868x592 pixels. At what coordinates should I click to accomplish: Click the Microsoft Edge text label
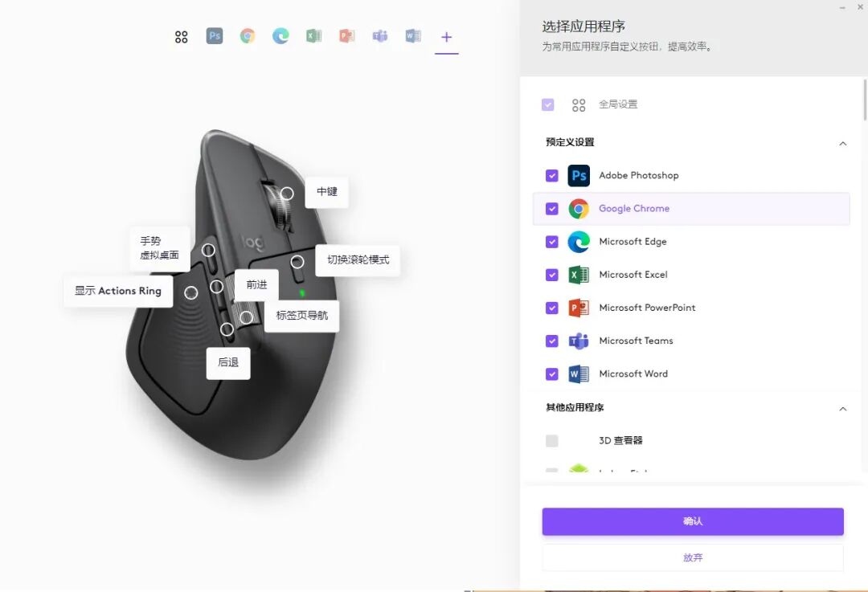click(x=633, y=242)
